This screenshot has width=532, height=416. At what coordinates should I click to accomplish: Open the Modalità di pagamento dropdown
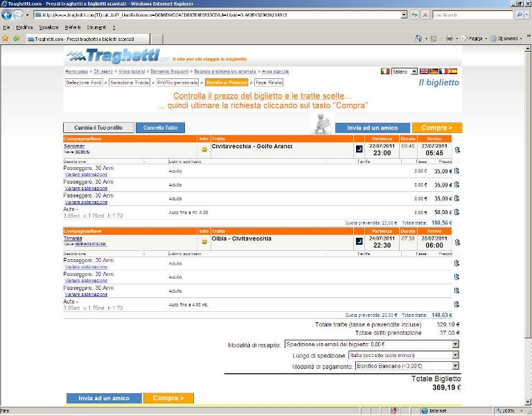455,366
